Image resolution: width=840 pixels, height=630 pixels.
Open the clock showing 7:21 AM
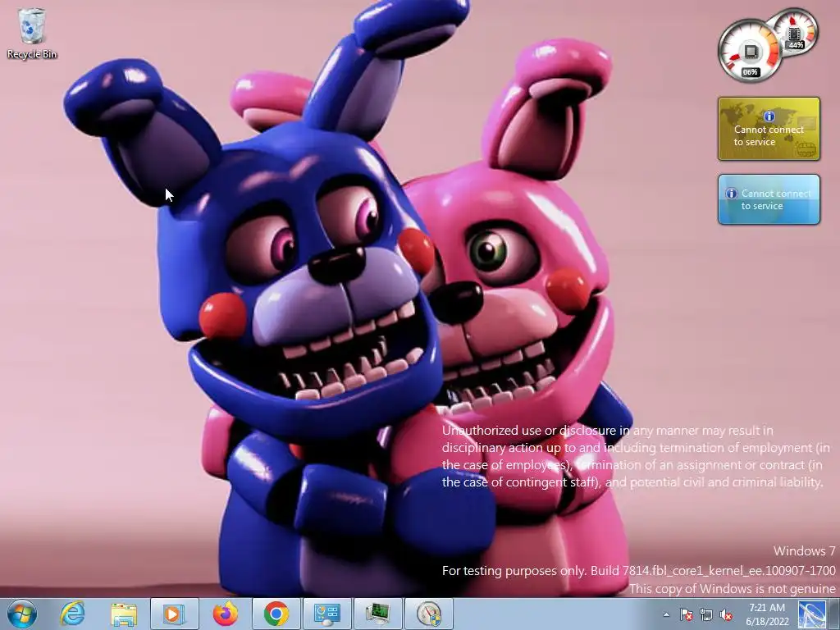tap(767, 614)
